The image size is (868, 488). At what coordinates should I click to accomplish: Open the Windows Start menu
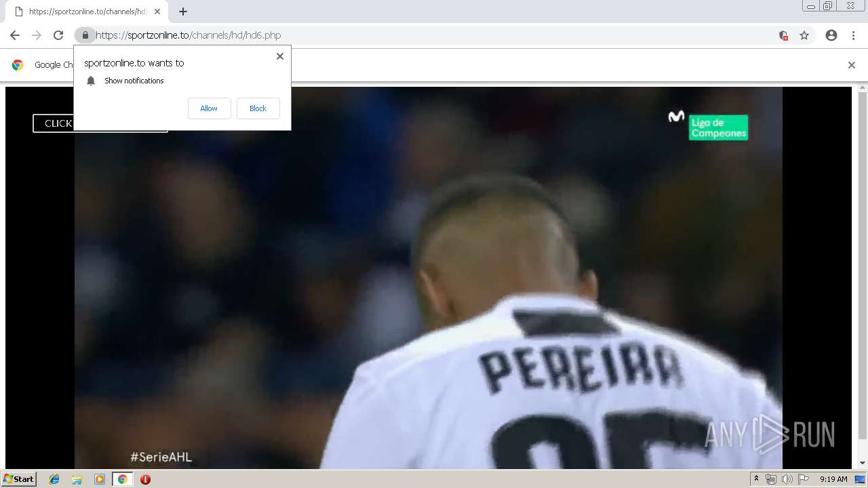tap(18, 479)
